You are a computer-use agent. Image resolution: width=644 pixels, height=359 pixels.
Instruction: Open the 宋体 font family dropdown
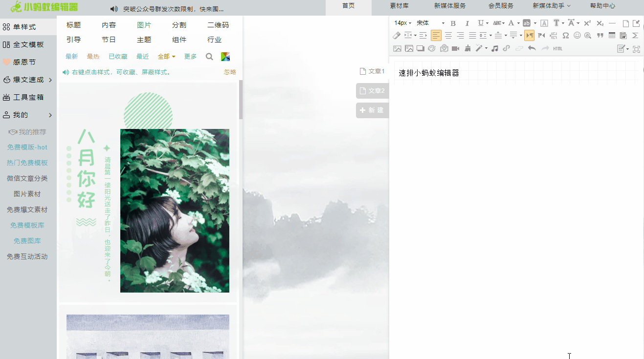click(x=424, y=23)
